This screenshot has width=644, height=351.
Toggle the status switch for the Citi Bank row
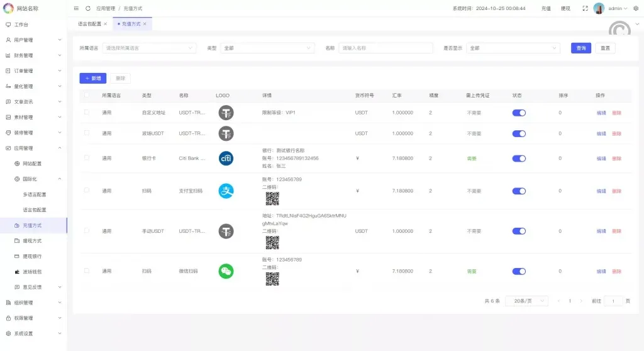coord(519,159)
